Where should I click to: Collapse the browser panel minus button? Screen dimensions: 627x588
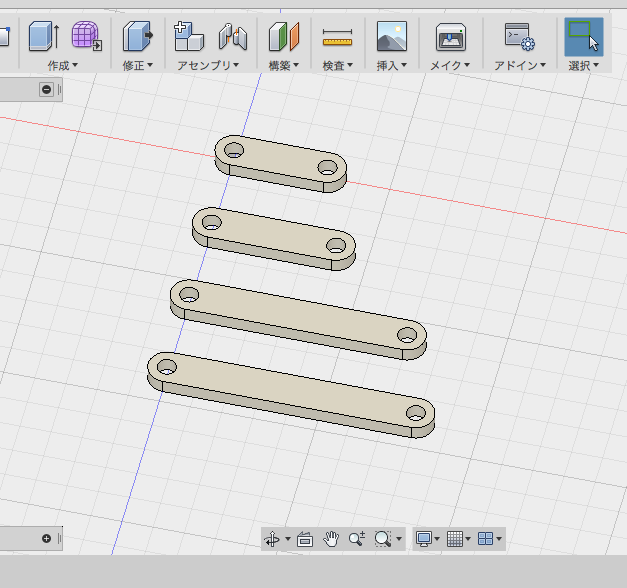[x=46, y=89]
